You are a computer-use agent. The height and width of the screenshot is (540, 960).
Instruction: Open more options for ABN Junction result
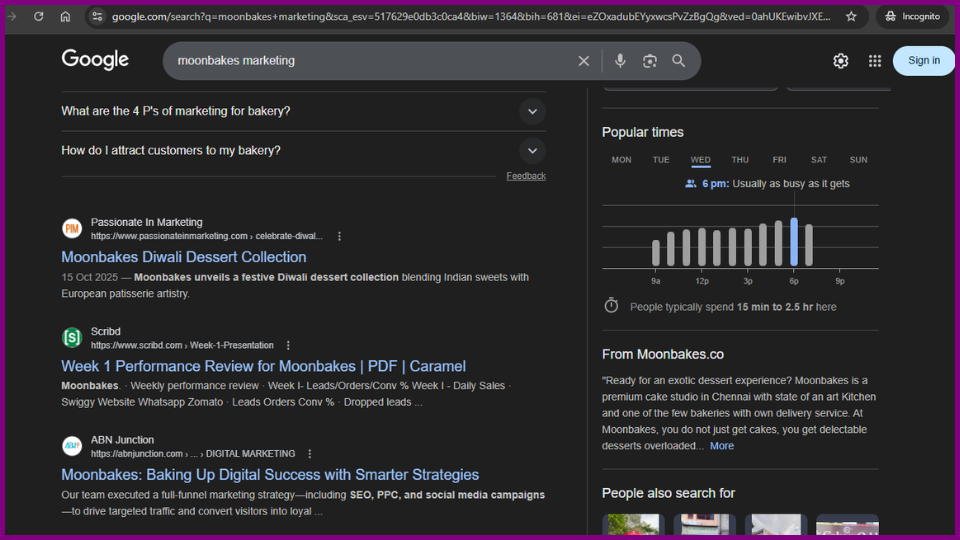(310, 454)
